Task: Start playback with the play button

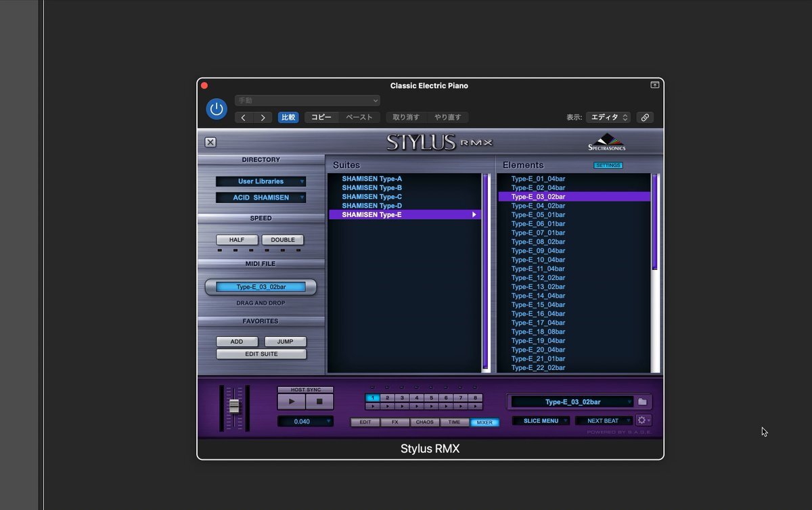Action: [292, 401]
